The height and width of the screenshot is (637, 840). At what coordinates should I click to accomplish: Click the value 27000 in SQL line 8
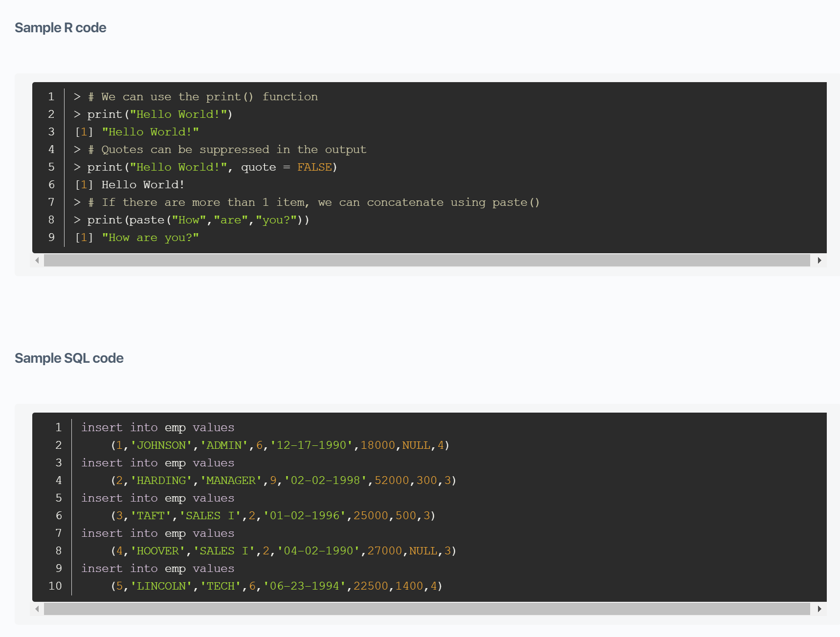click(385, 551)
